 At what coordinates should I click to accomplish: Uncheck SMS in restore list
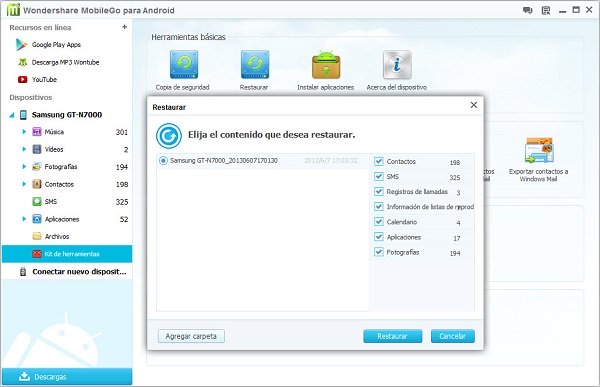[x=379, y=176]
